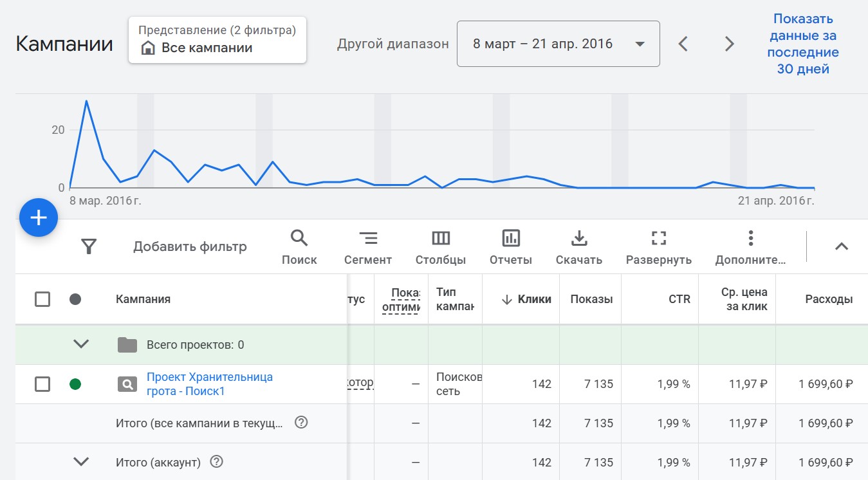Collapse the chart with the up chevron
Image resolution: width=868 pixels, height=480 pixels.
(842, 246)
